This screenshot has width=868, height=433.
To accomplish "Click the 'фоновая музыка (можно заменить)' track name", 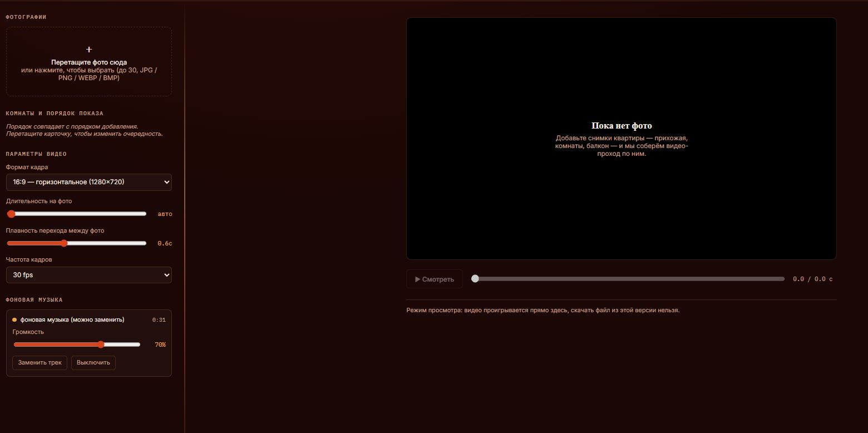I will [x=72, y=320].
